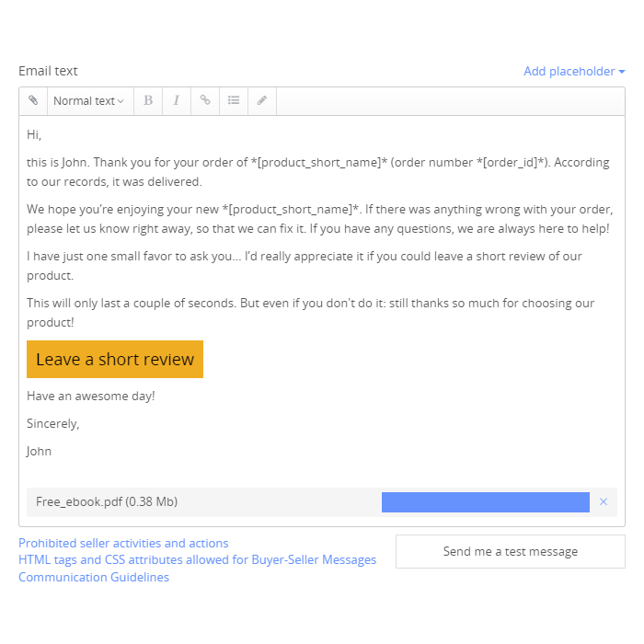Viewport: 644px width, 644px height.
Task: Click the paperclip attach file icon
Action: pos(33,101)
